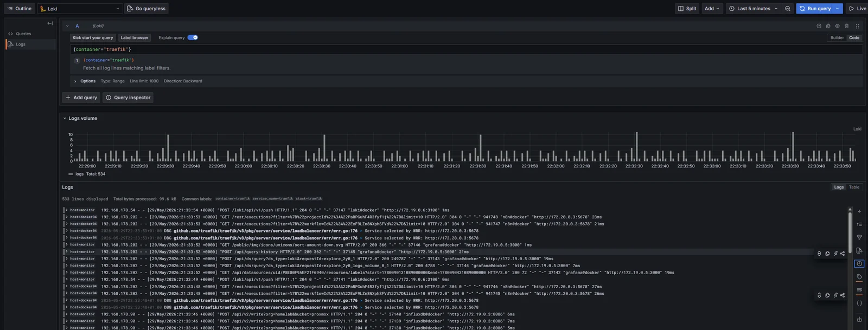The width and height of the screenshot is (868, 330).
Task: Collapse the outline sidebar with arrow icon
Action: 50,23
